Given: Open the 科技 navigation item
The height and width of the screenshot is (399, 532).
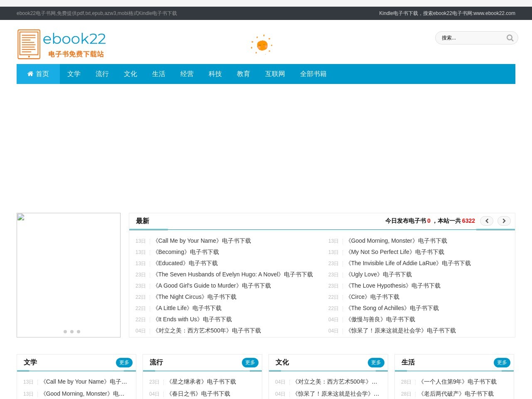Looking at the screenshot, I should coord(215,74).
